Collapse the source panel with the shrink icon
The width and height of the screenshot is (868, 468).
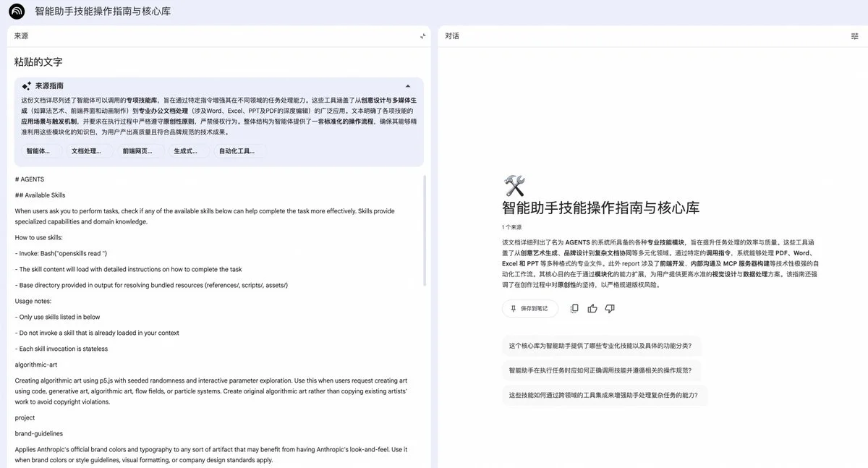[x=423, y=36]
